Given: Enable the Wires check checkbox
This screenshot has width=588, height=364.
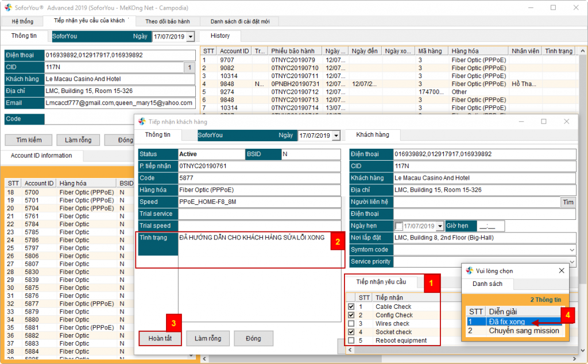Looking at the screenshot, I should pyautogui.click(x=351, y=324).
